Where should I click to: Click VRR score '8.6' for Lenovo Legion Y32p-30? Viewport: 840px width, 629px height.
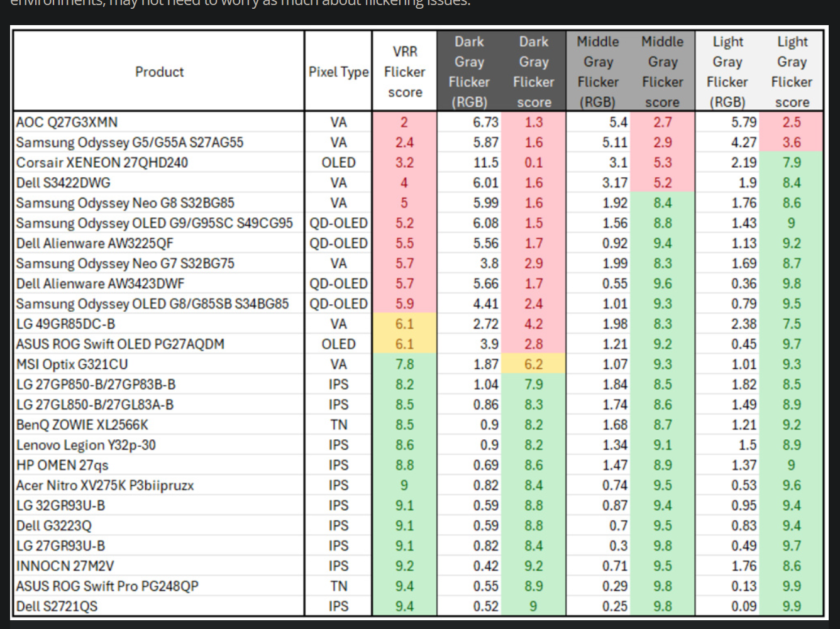pos(404,444)
